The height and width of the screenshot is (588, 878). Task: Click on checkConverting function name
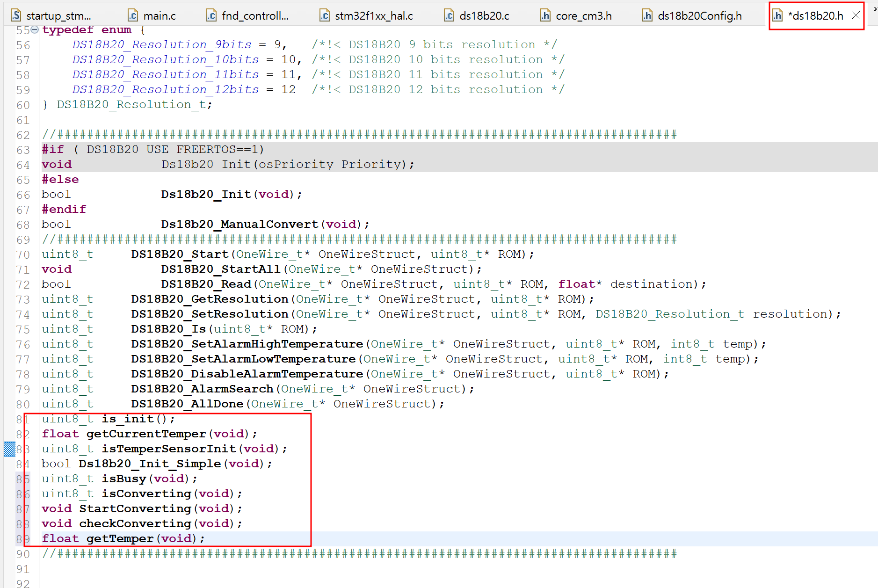tap(135, 523)
